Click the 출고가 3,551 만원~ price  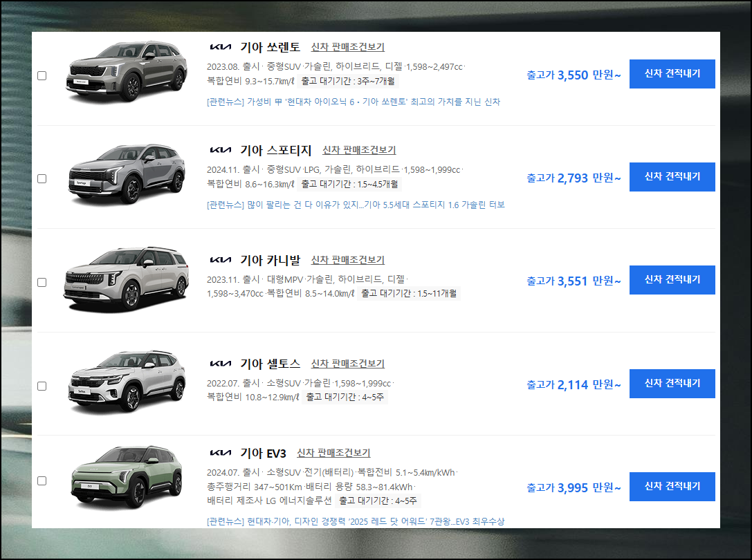574,281
